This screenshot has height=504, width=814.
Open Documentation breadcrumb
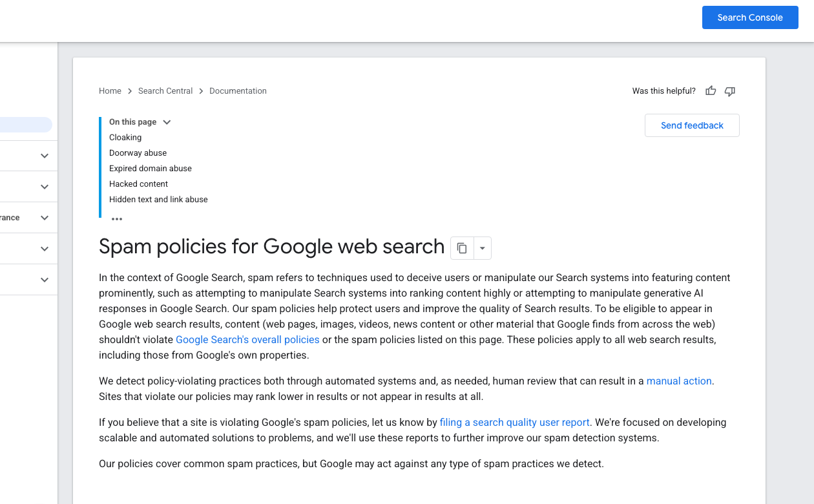238,91
